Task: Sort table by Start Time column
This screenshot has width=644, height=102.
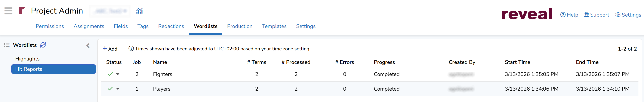Action: [517, 62]
